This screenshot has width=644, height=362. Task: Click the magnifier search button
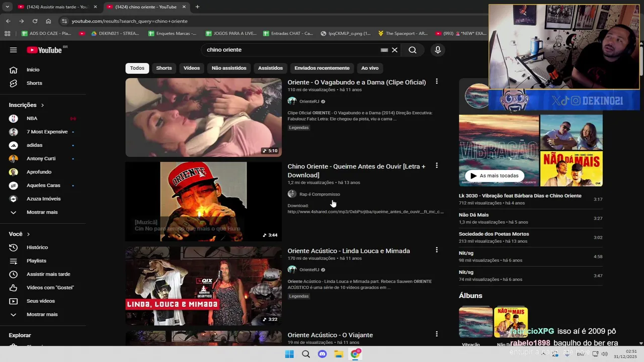413,50
